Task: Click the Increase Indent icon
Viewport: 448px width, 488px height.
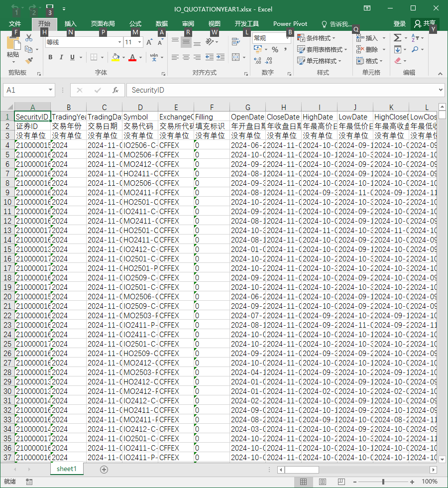Action: [x=221, y=57]
